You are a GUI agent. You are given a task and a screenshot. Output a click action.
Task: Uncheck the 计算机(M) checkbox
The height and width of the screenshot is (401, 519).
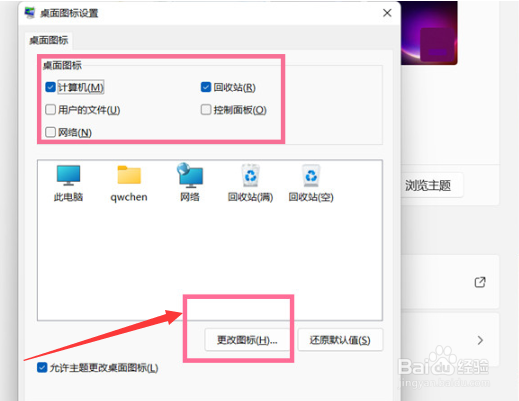point(50,87)
